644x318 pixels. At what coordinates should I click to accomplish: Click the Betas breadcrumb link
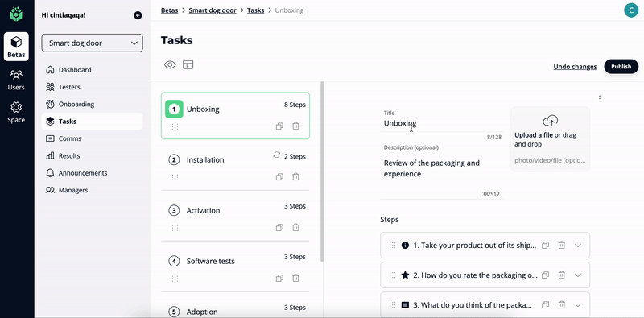(x=170, y=10)
